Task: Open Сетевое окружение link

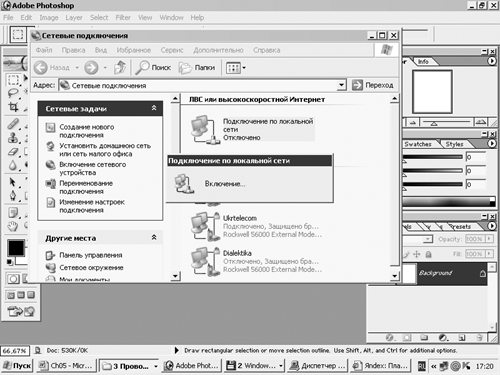Action: pyautogui.click(x=91, y=267)
